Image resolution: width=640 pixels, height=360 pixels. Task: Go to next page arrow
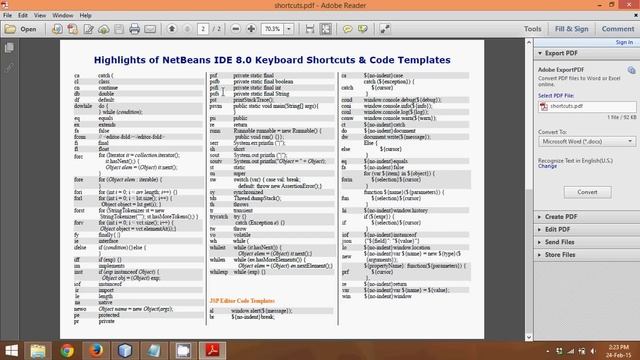187,29
